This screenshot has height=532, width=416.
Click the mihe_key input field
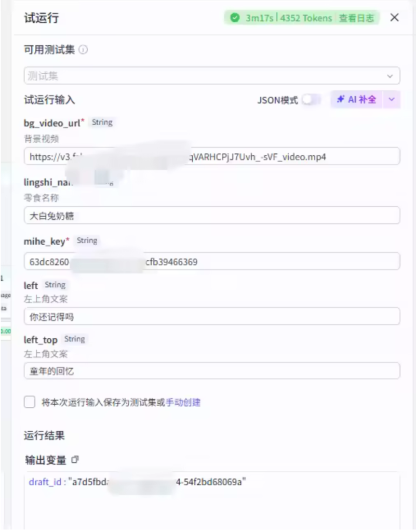[212, 262]
